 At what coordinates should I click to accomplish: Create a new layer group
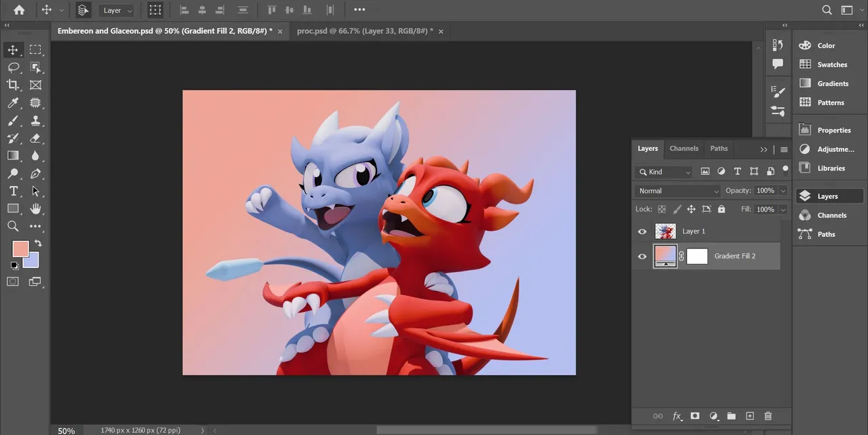(731, 416)
